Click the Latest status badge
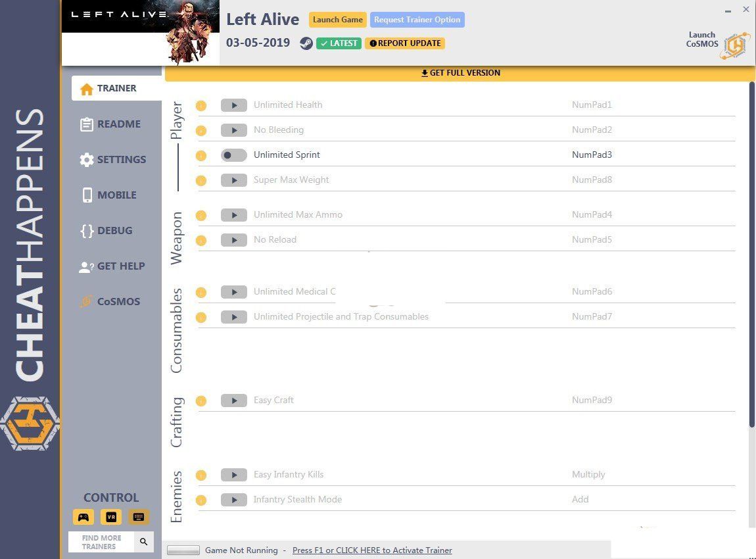 [339, 43]
